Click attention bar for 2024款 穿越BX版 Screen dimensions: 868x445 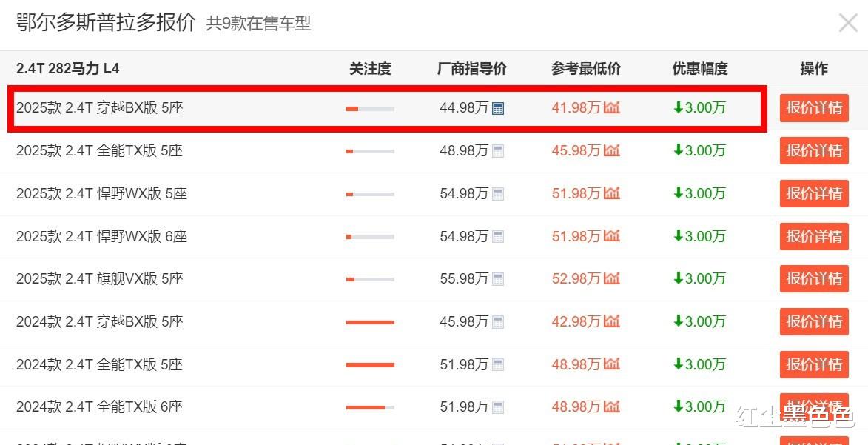point(370,322)
